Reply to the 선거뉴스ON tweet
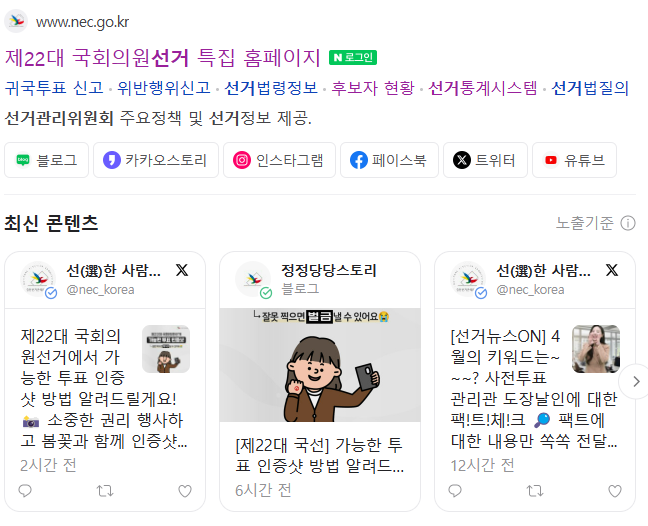This screenshot has height=526, width=648. 455,491
